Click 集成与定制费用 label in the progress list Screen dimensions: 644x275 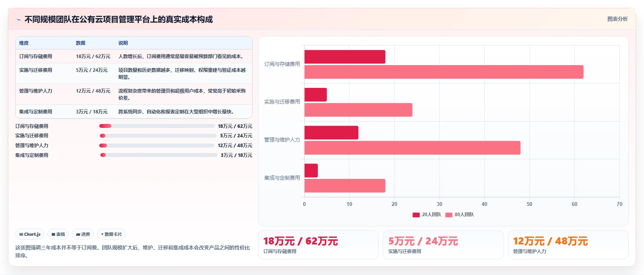[x=32, y=155]
